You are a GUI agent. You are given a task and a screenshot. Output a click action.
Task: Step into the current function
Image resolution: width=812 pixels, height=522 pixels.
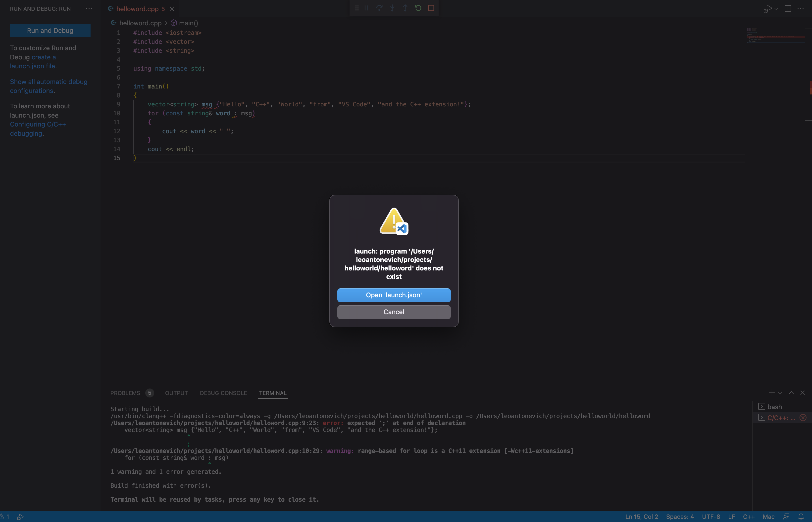(392, 8)
